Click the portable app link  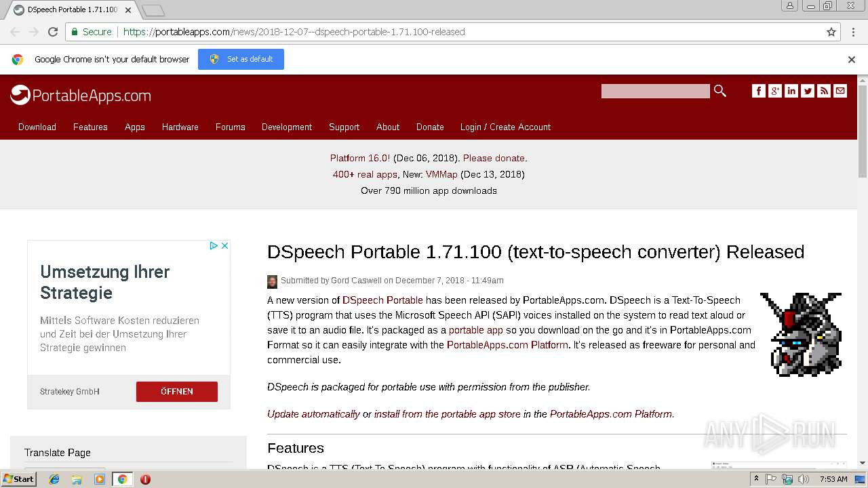click(476, 330)
